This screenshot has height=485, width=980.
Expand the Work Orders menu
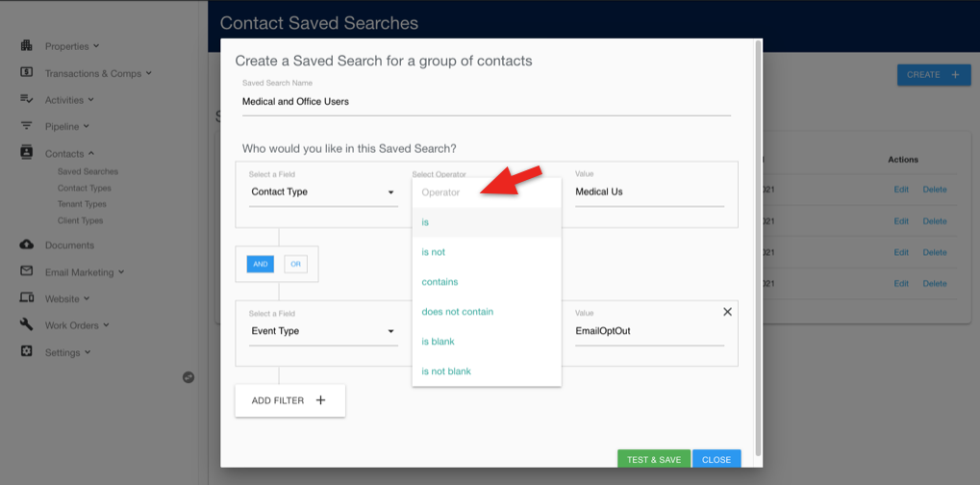click(106, 324)
